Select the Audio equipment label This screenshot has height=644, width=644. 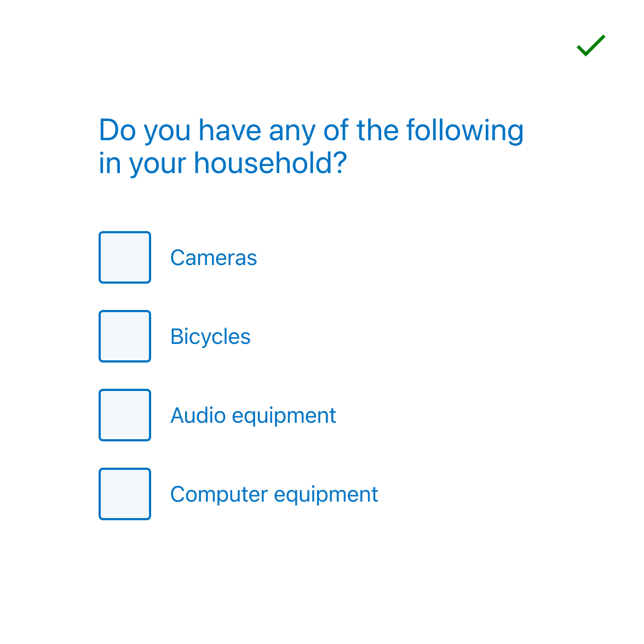(253, 415)
